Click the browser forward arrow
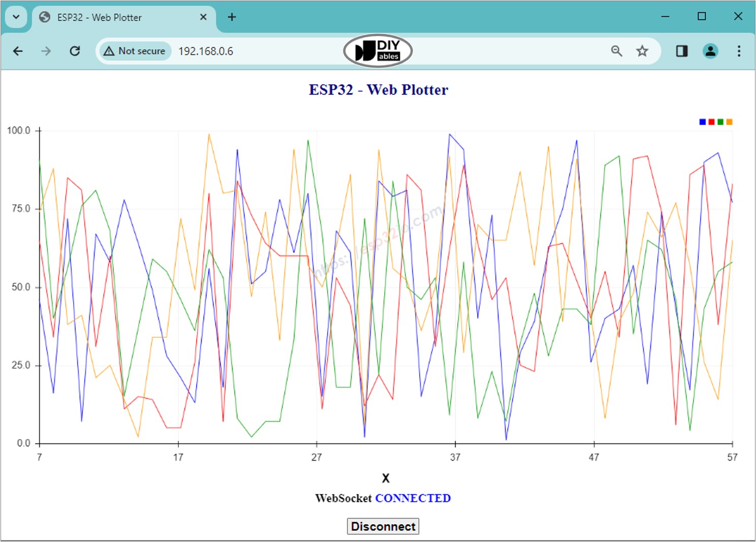The height and width of the screenshot is (542, 756). click(46, 51)
